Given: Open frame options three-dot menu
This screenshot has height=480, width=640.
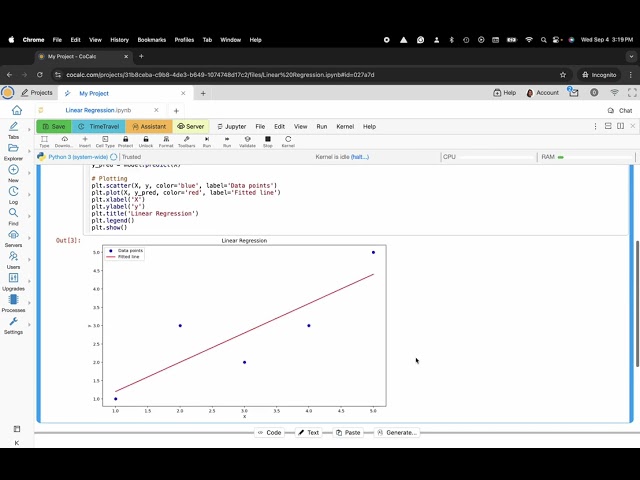Looking at the screenshot, I should (x=596, y=127).
